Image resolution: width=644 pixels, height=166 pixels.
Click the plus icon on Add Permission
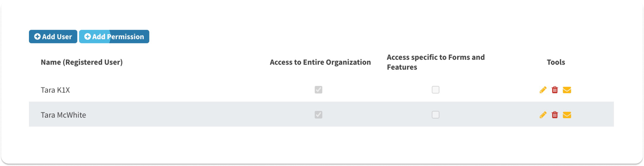(x=87, y=37)
